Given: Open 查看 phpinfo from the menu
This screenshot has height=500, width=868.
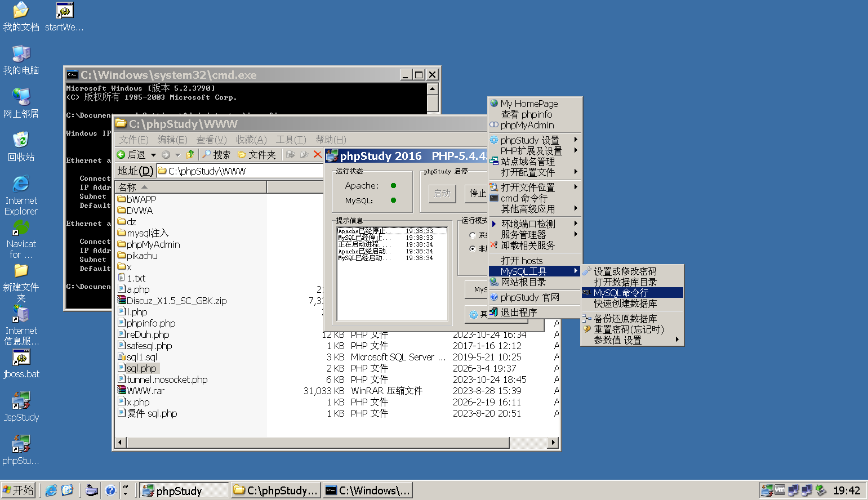Looking at the screenshot, I should pyautogui.click(x=535, y=114).
